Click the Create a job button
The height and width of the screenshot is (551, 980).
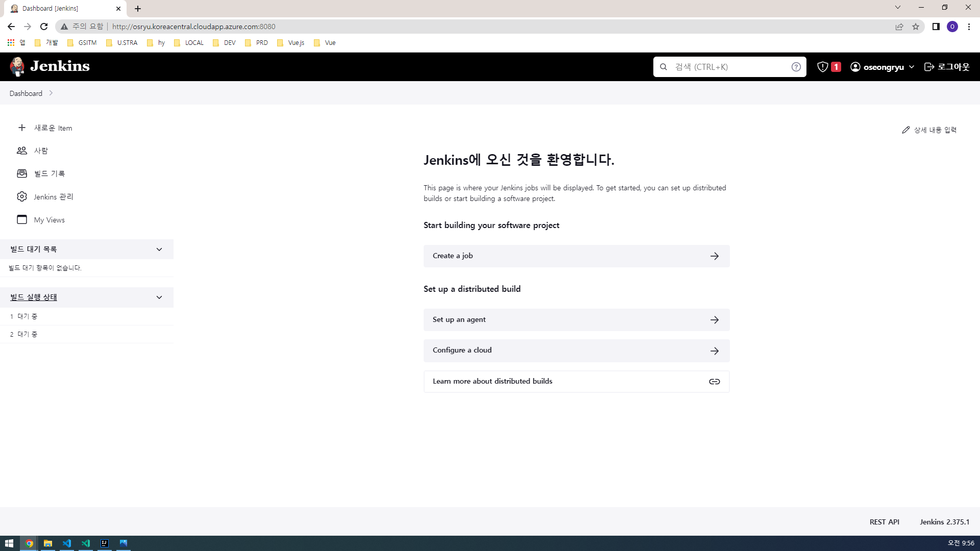(x=576, y=256)
